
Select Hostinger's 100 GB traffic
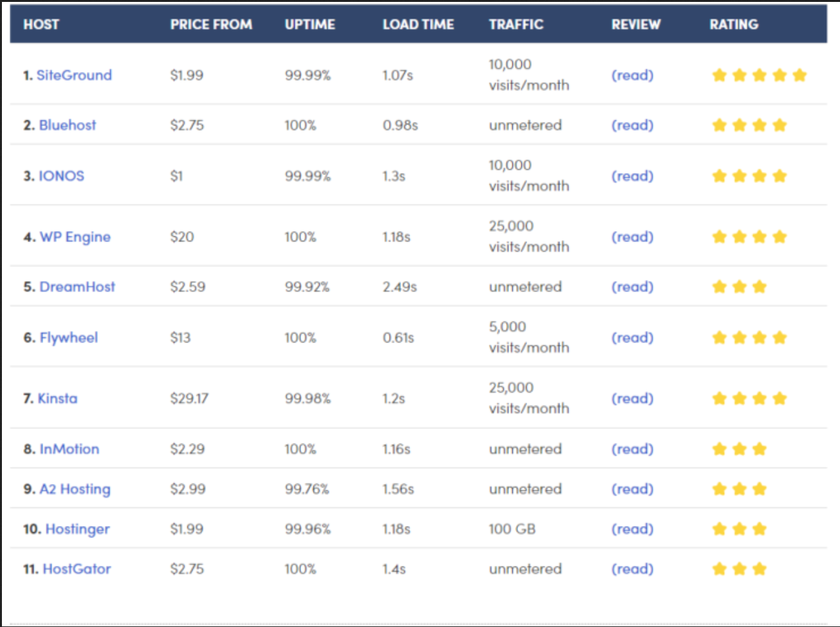coord(512,529)
